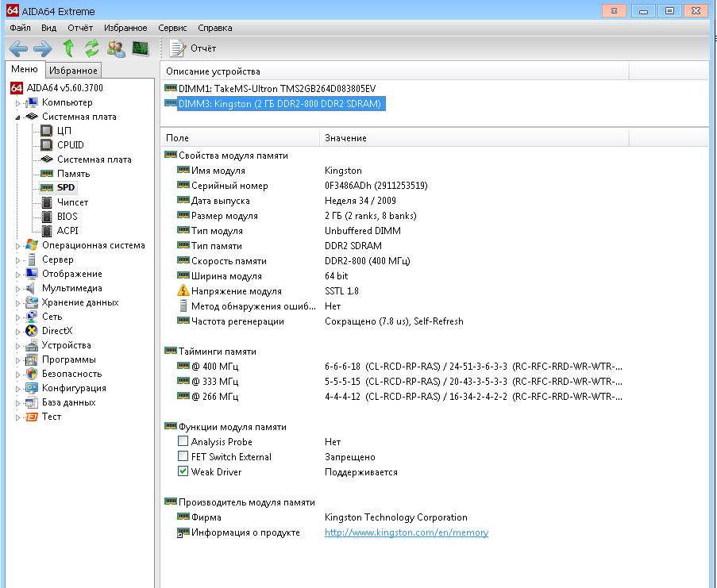717x588 pixels.
Task: Toggle the FET Switch External checkbox
Action: [x=183, y=456]
